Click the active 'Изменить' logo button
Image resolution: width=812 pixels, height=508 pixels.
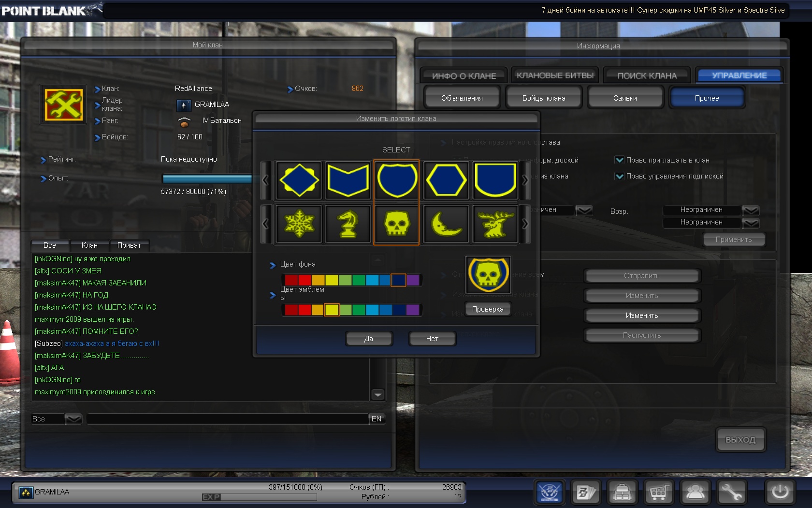tap(642, 315)
